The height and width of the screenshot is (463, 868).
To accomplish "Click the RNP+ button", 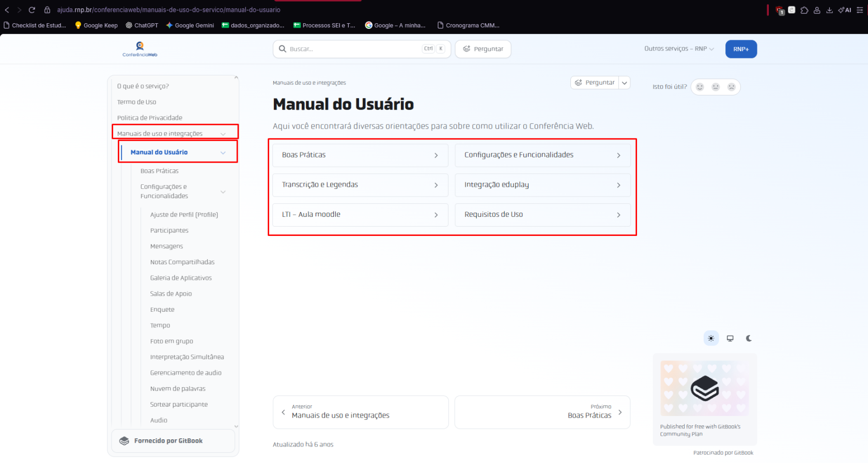I will tap(741, 49).
